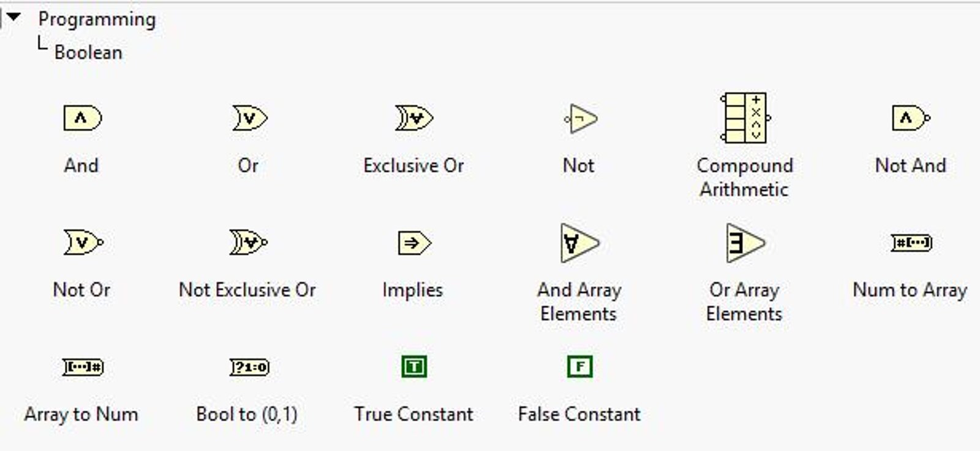Viewport: 980px width, 451px height.
Task: Select the Implies function icon
Action: point(415,243)
